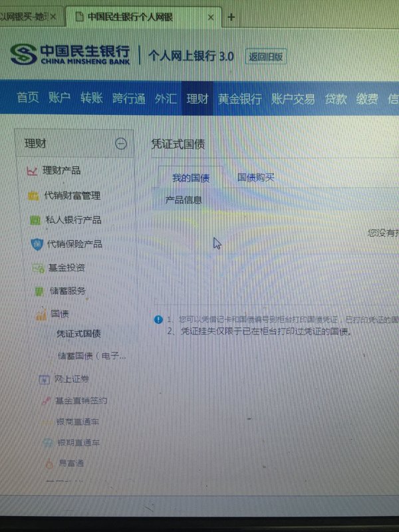Click the 基金投资 icon

[x=39, y=269]
